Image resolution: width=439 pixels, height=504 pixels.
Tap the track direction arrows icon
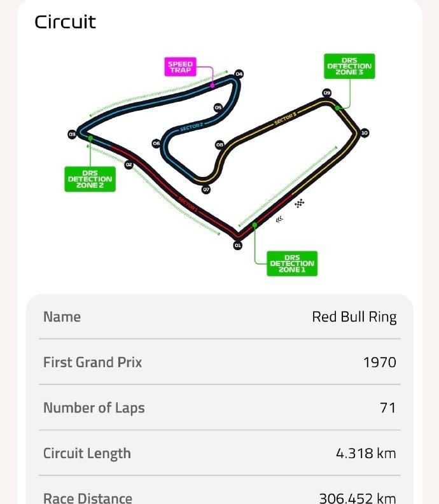[x=279, y=219]
